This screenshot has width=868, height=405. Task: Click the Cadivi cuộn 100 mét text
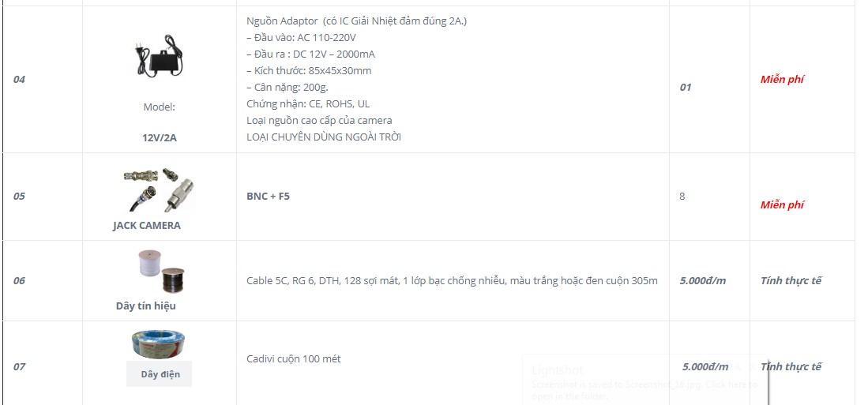click(x=293, y=358)
